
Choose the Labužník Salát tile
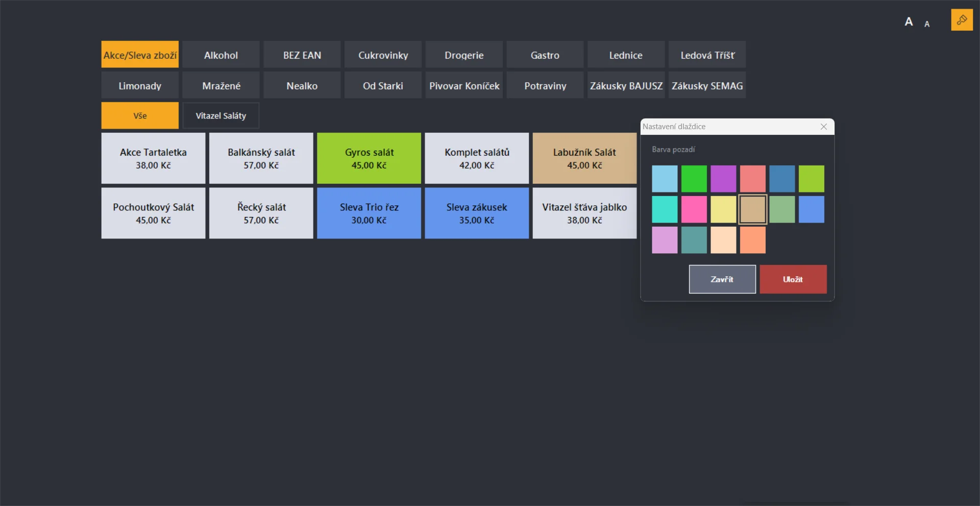pos(584,158)
